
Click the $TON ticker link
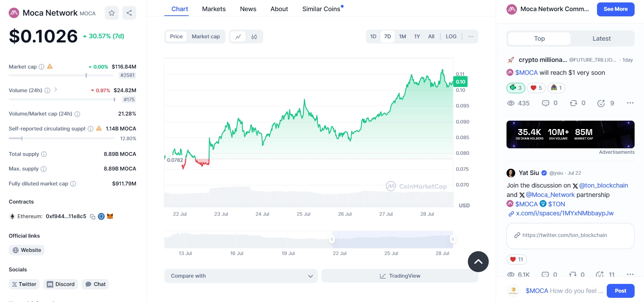point(556,204)
